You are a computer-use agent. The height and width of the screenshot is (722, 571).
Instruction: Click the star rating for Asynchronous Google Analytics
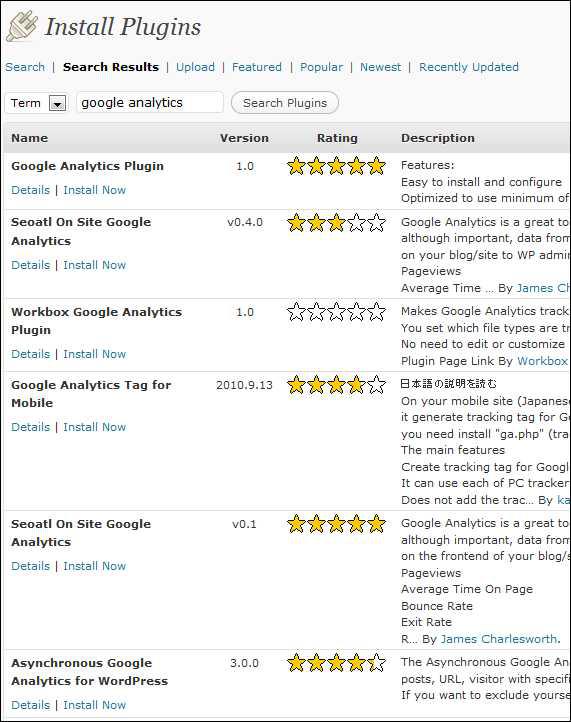336,663
